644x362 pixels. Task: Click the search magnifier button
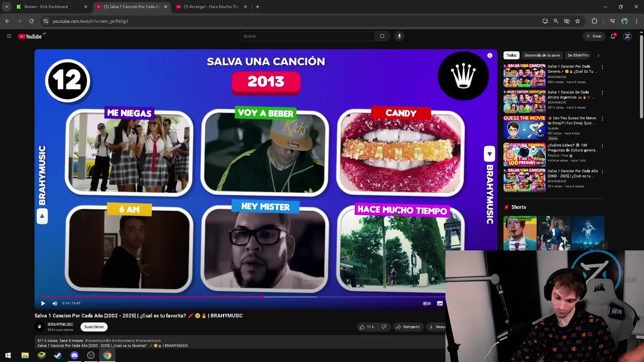382,36
